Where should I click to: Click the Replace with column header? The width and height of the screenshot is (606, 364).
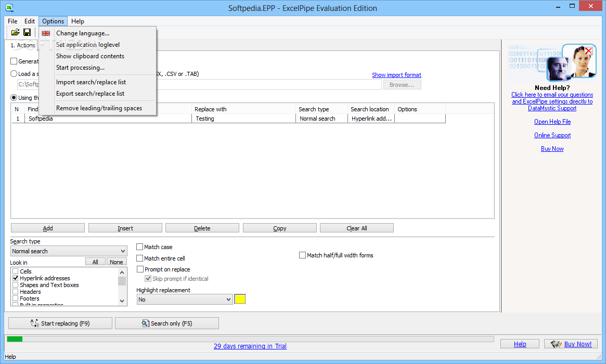click(243, 109)
